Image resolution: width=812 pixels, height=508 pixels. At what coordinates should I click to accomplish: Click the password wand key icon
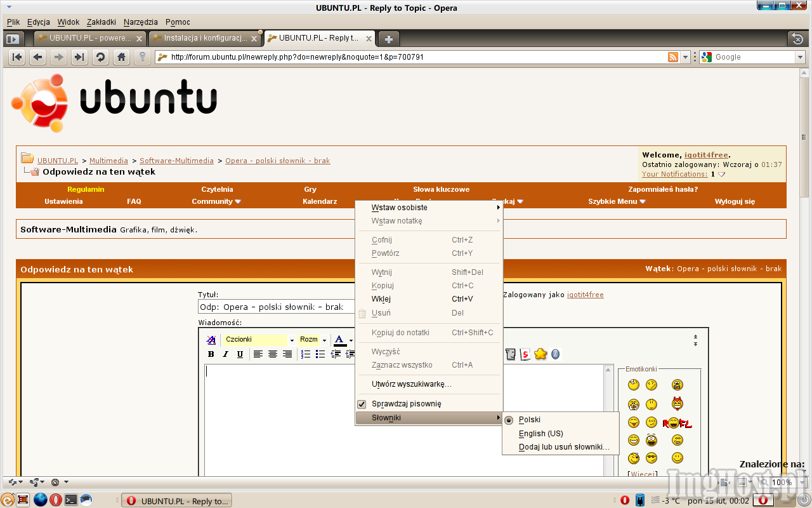(142, 57)
